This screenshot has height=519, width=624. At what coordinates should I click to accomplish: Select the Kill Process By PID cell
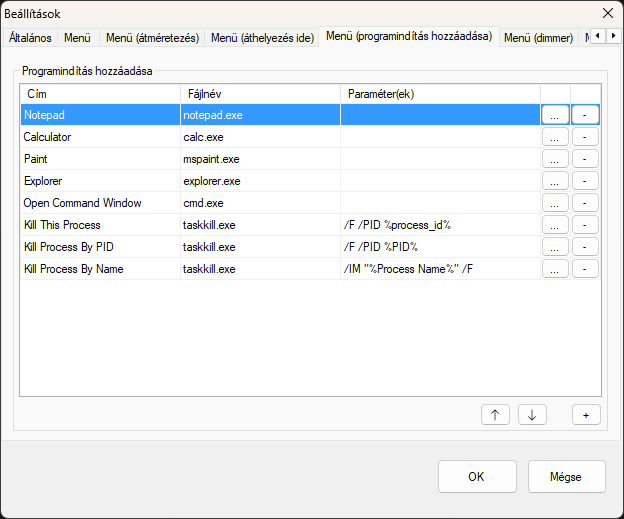click(100, 247)
